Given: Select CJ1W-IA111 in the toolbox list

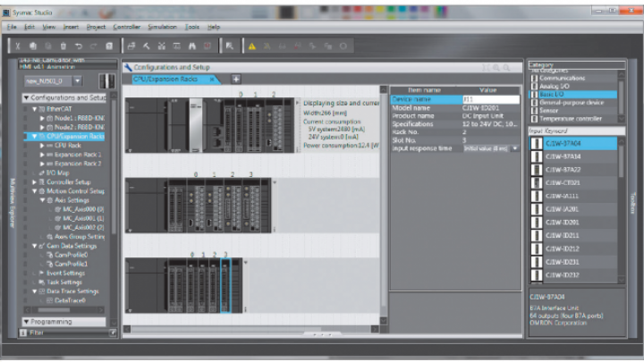Looking at the screenshot, I should 573,196.
